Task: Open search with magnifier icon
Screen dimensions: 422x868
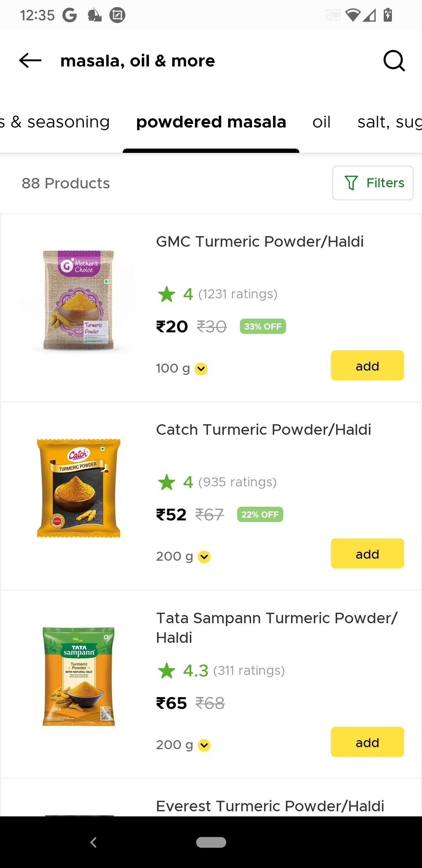Action: [x=394, y=61]
